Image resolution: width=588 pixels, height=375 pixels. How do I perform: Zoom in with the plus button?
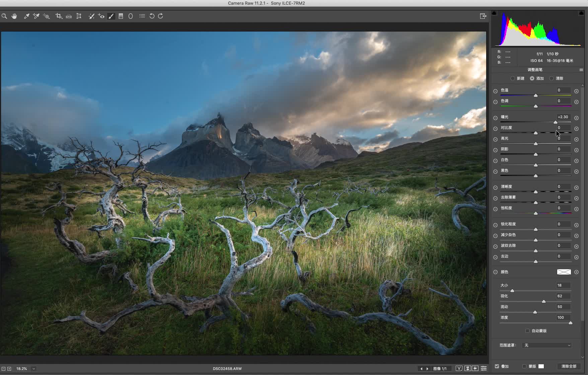tap(9, 369)
